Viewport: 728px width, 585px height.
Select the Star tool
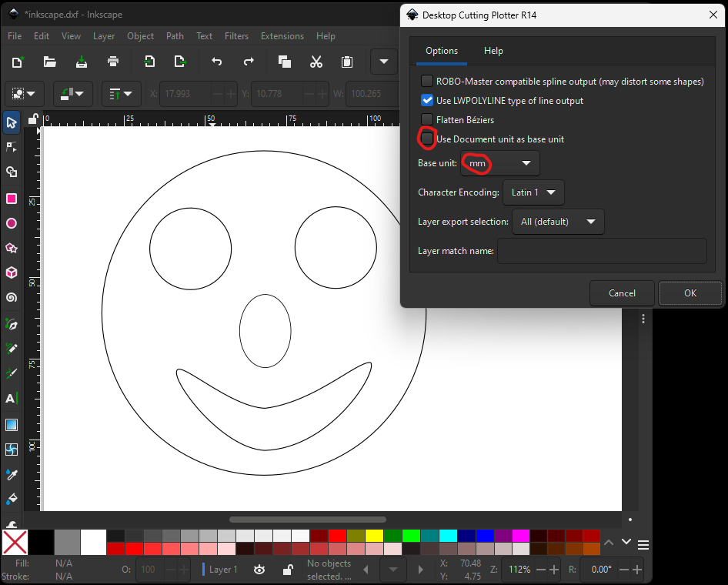click(11, 248)
